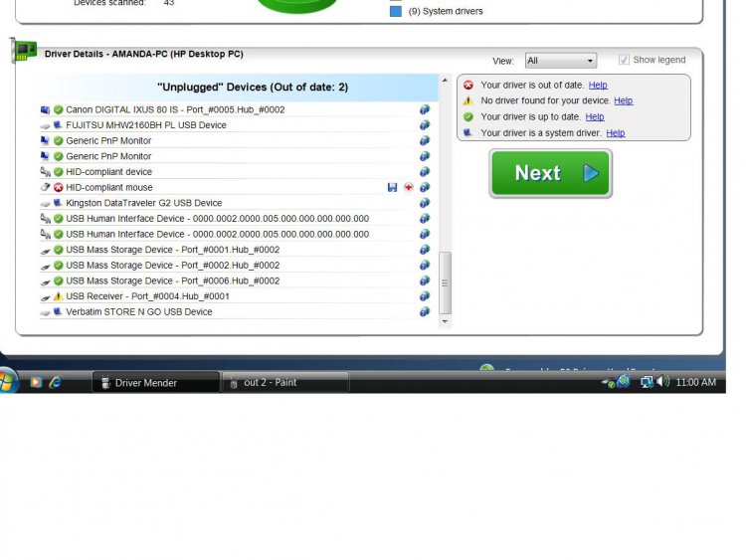Select Canon DIGITAL IXUS 80 IS device row
Image resolution: width=746 pixels, height=560 pixels.
(x=235, y=109)
